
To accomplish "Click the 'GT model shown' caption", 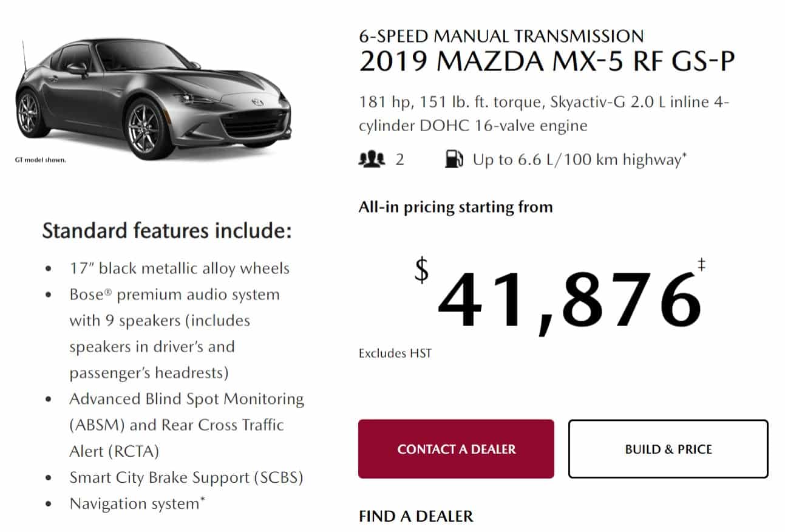I will point(40,160).
